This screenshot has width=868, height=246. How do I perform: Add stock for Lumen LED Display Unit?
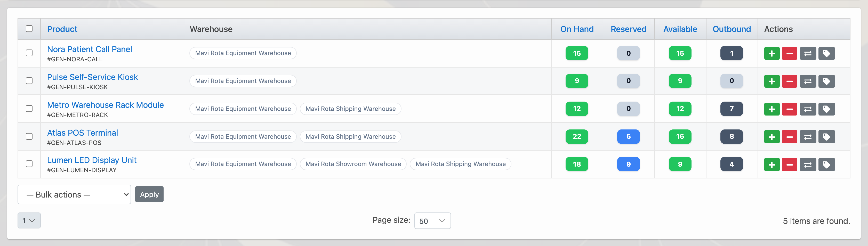click(x=772, y=165)
